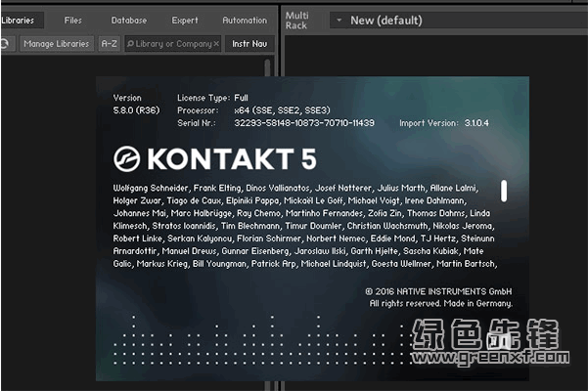Viewport: 588px width, 391px height.
Task: Click the library browser scrollbar
Action: pyautogui.click(x=267, y=67)
